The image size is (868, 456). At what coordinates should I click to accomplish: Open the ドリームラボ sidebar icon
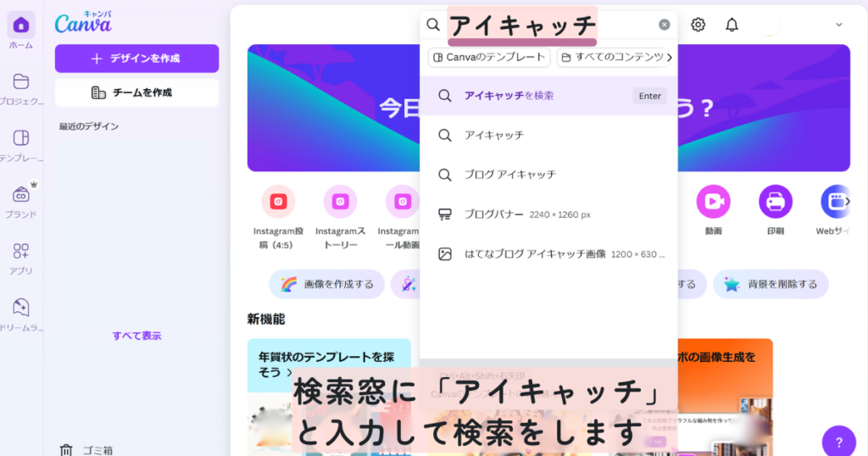(x=21, y=308)
